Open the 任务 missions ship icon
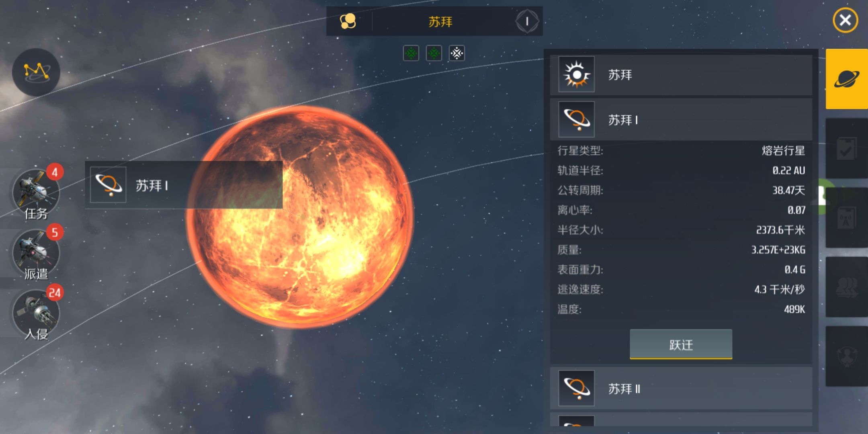The height and width of the screenshot is (434, 868). click(36, 193)
